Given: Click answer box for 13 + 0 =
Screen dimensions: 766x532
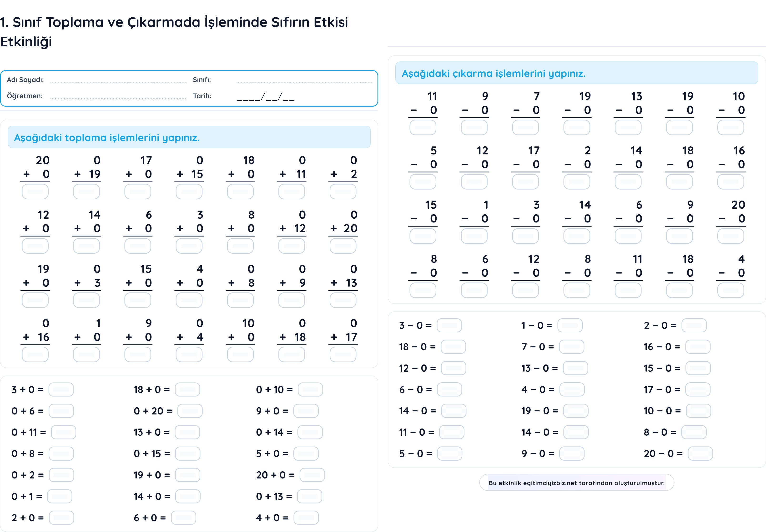Looking at the screenshot, I should (187, 432).
